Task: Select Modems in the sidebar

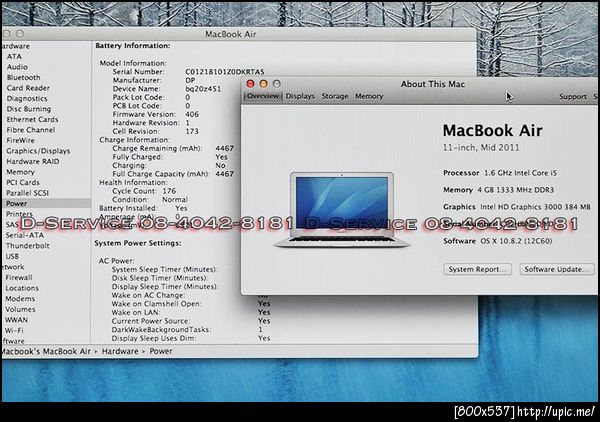Action: pos(20,298)
